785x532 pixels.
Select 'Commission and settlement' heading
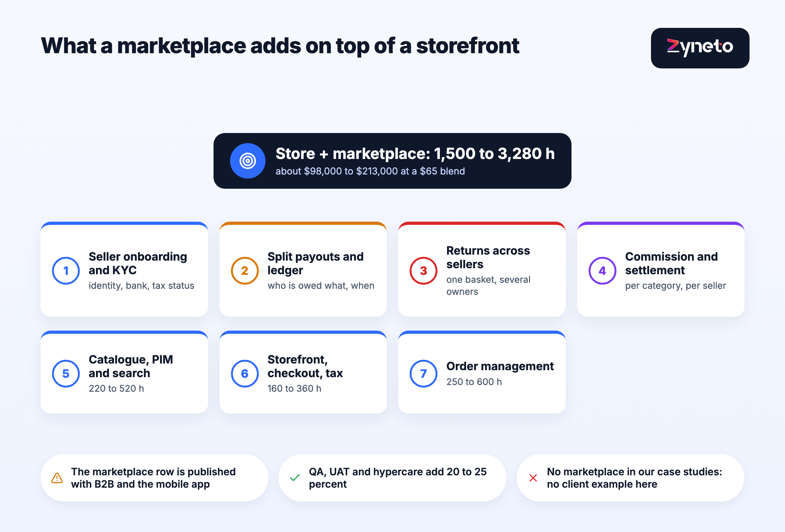click(672, 263)
